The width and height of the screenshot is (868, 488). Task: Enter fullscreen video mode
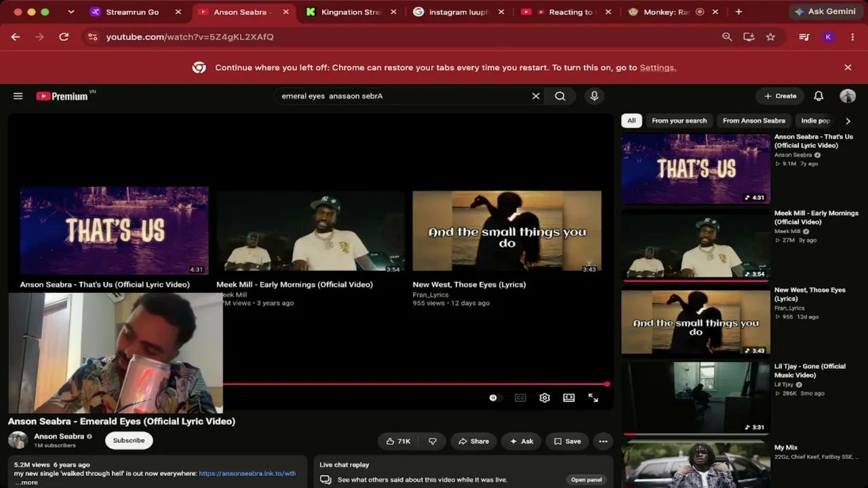pos(593,398)
